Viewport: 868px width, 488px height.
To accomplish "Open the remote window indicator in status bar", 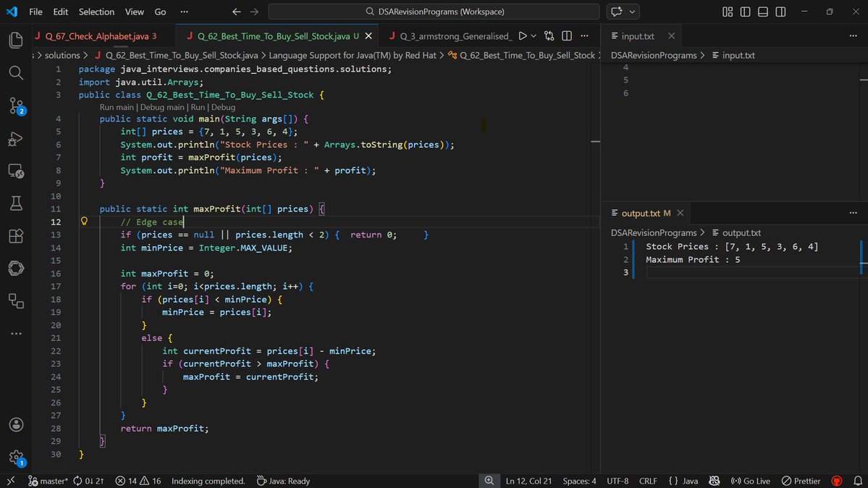I will [x=11, y=481].
